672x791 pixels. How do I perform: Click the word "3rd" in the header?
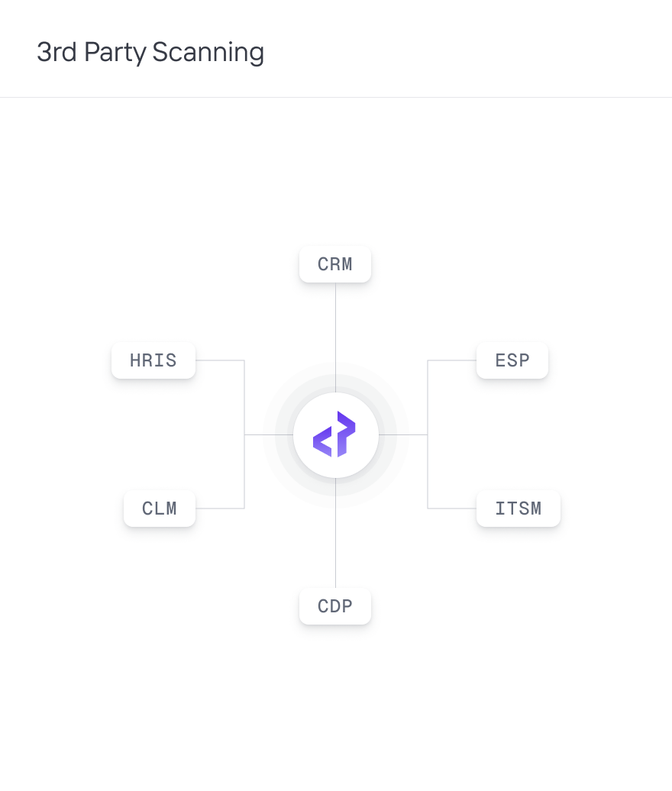pyautogui.click(x=57, y=53)
